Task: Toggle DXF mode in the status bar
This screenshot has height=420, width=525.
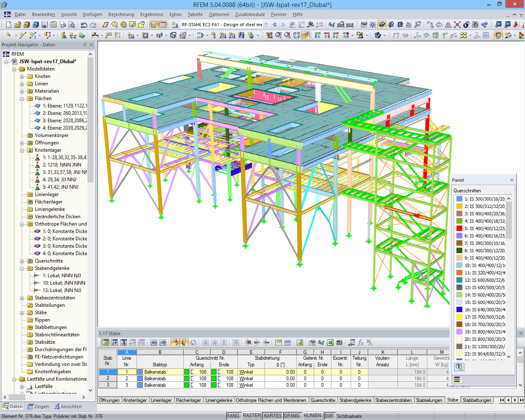Action: click(329, 415)
